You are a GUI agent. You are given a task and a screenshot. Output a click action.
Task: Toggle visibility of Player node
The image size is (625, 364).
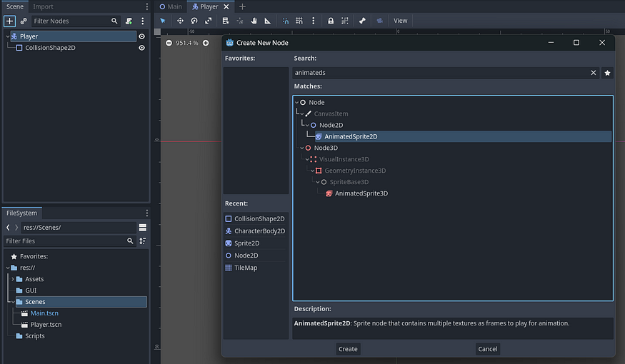142,36
